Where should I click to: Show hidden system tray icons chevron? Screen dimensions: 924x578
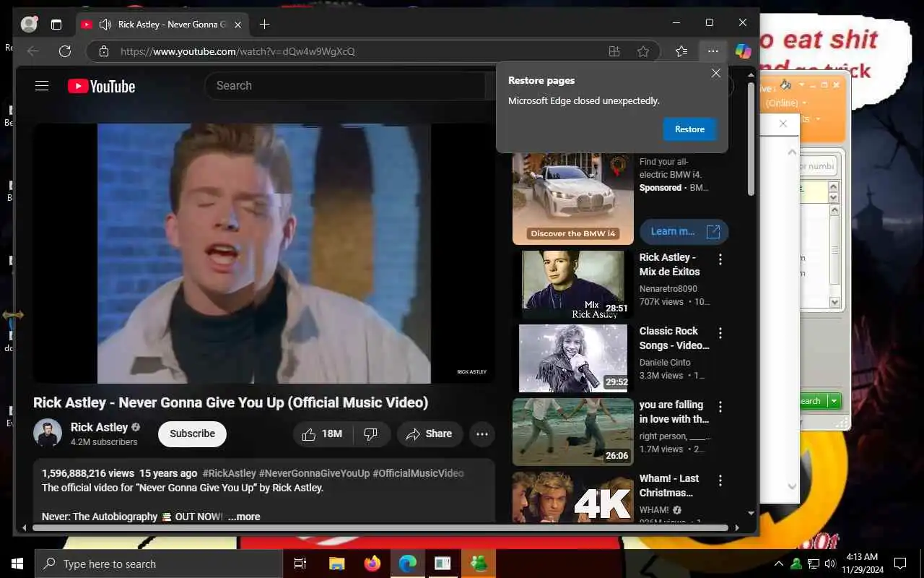coord(778,564)
